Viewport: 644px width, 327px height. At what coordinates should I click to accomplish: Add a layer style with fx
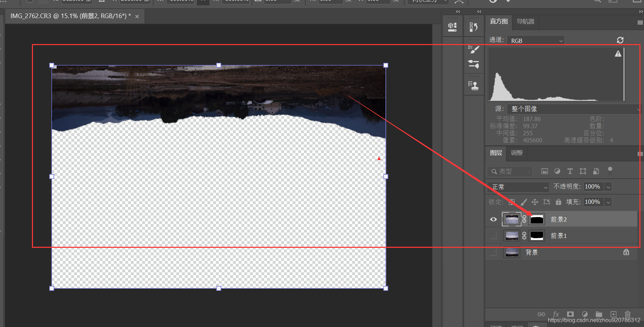tap(556, 314)
